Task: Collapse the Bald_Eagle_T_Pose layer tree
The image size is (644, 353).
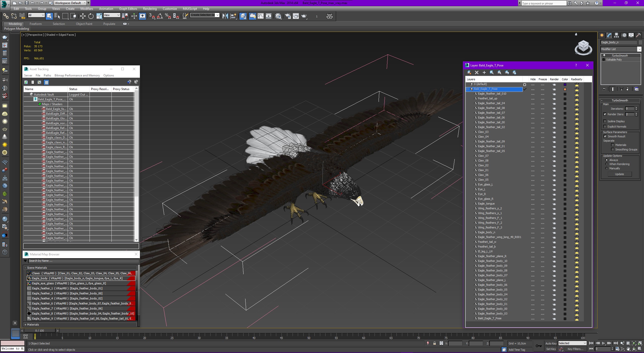Action: (468, 89)
